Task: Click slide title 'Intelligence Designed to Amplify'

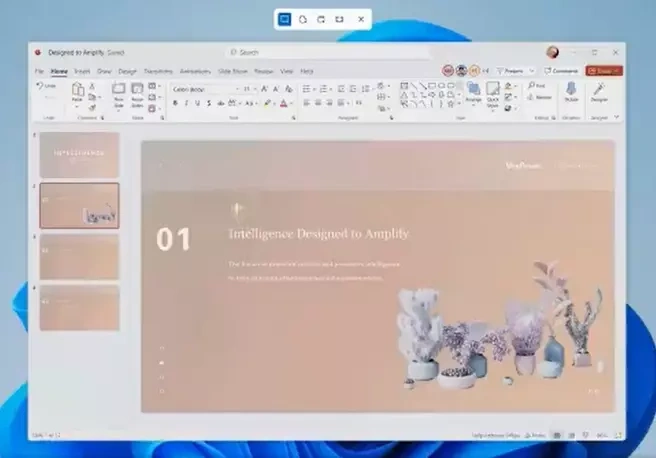Action: click(x=318, y=234)
